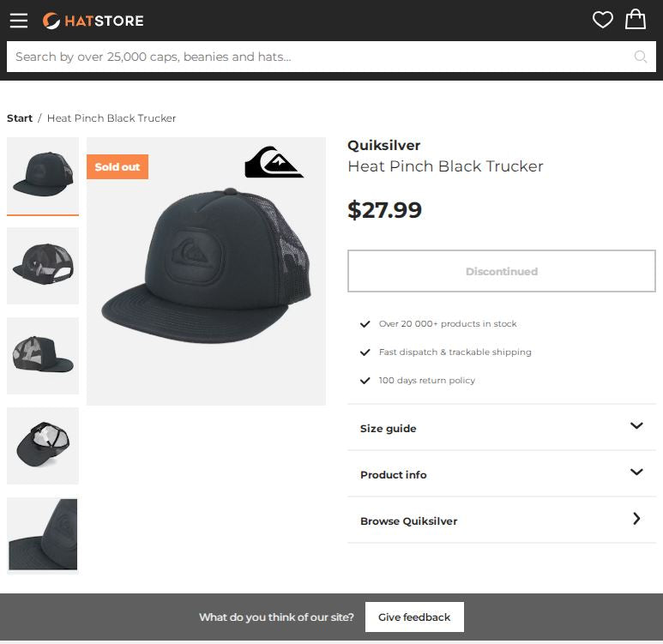Focus the caps and beanies search field

317,57
